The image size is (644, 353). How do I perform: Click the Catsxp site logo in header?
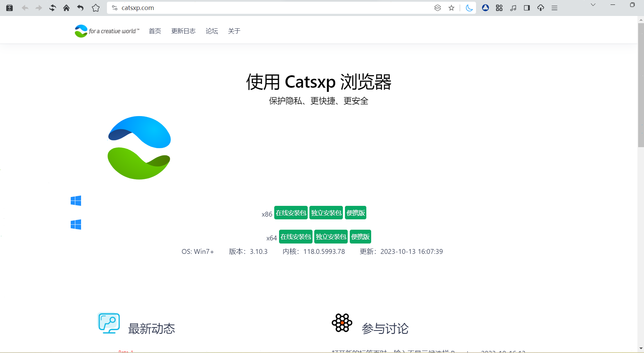107,31
